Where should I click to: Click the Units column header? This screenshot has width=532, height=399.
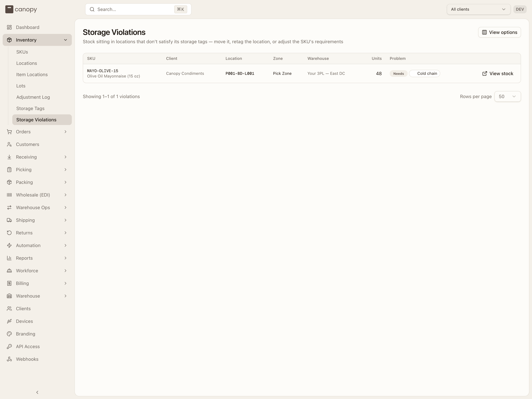(x=377, y=59)
